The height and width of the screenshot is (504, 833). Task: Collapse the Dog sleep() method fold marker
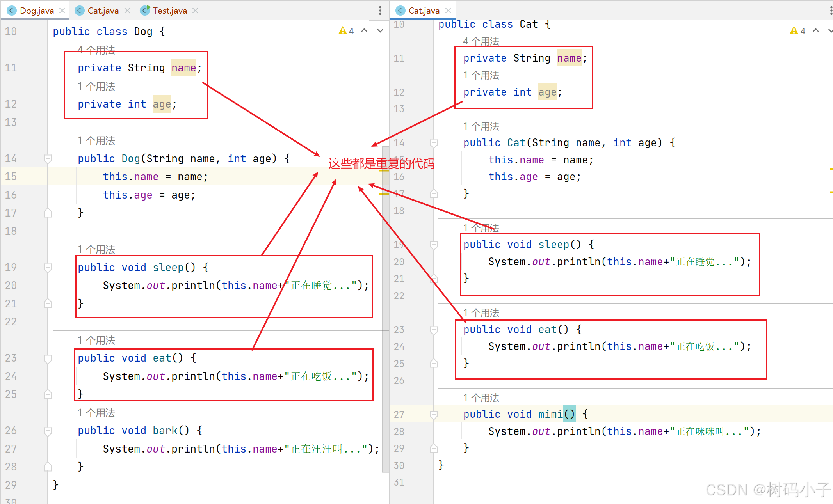48,268
